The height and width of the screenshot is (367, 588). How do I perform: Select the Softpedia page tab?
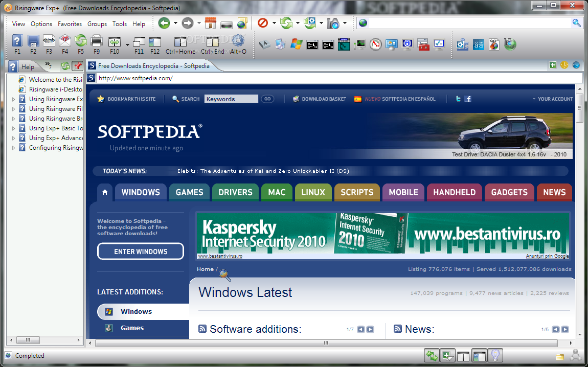[x=154, y=66]
